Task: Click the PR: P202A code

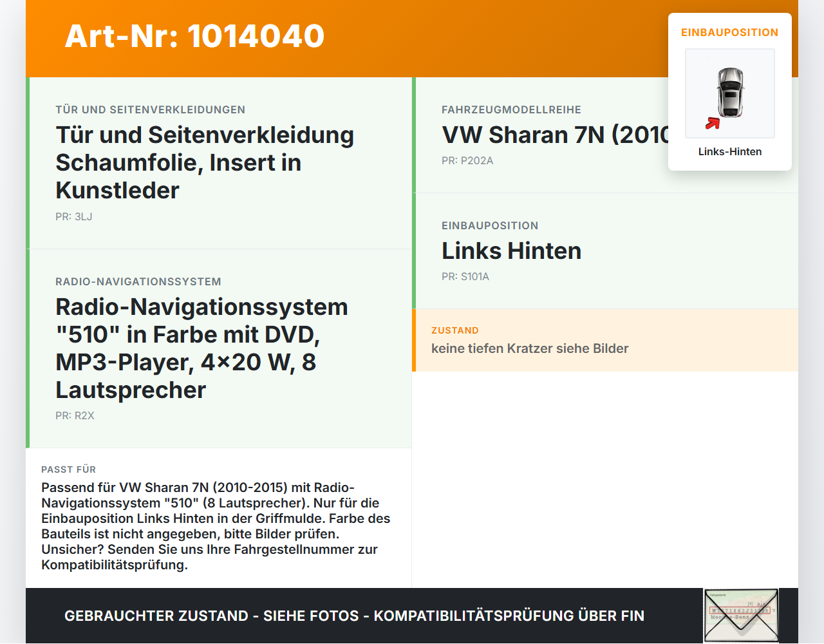Action: pyautogui.click(x=467, y=160)
